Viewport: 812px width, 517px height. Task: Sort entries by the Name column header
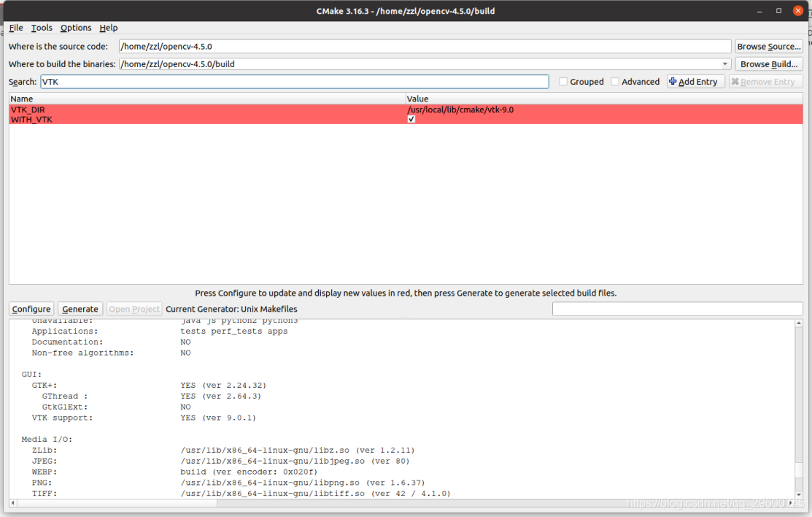click(x=206, y=99)
